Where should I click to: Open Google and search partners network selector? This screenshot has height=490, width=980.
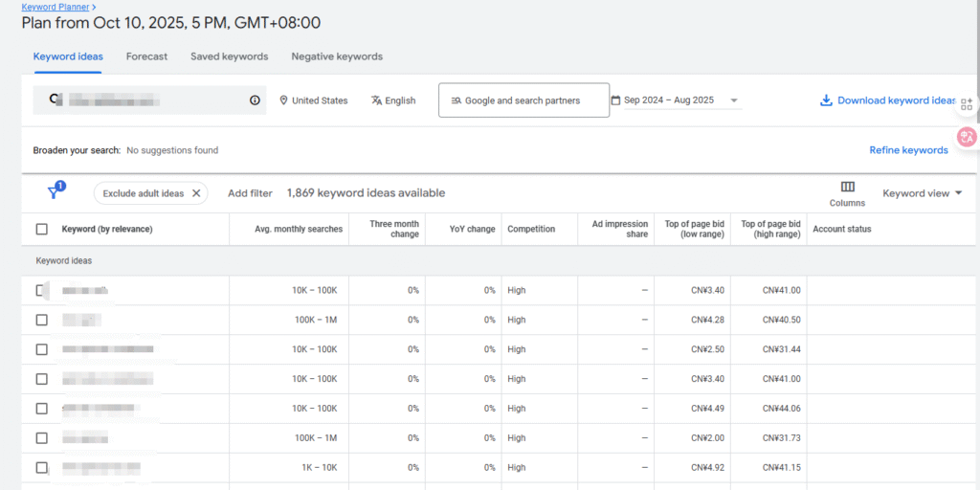point(523,100)
